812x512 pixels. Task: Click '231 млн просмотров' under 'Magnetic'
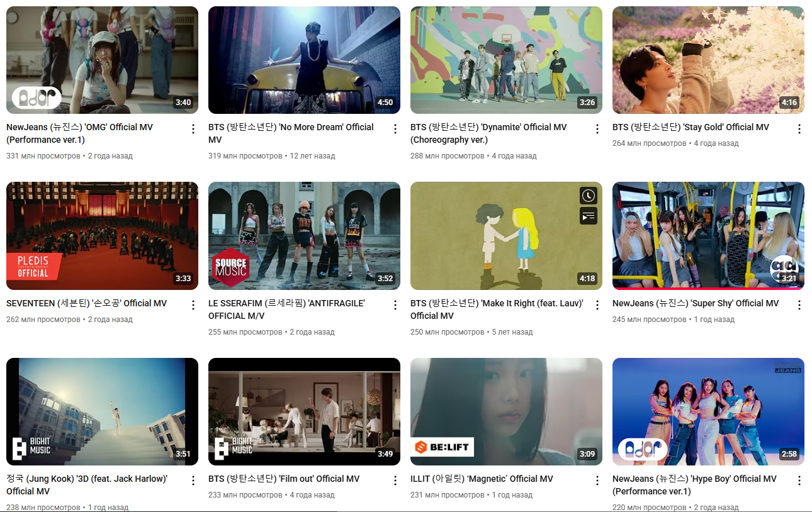(x=448, y=495)
